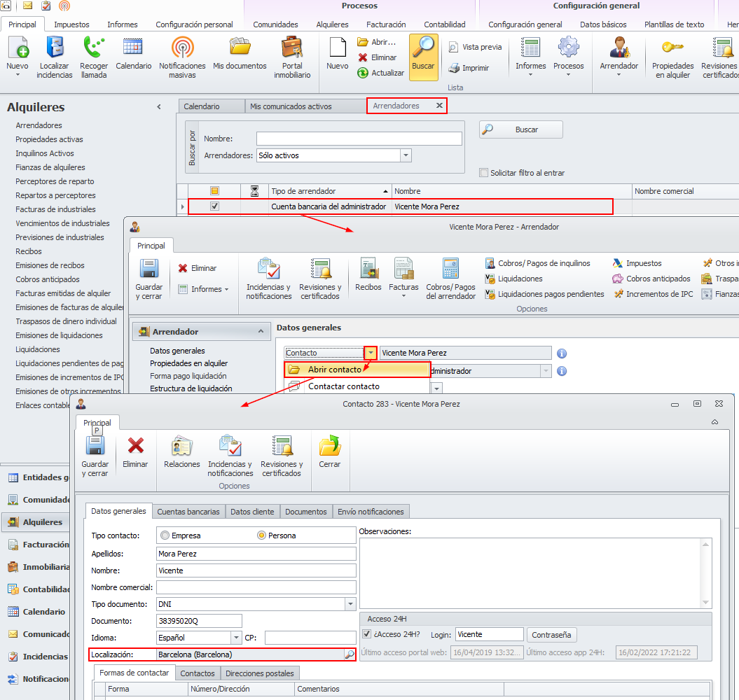739x700 pixels.
Task: Open Liquidaciones pagos pendientes option
Action: coord(545,294)
